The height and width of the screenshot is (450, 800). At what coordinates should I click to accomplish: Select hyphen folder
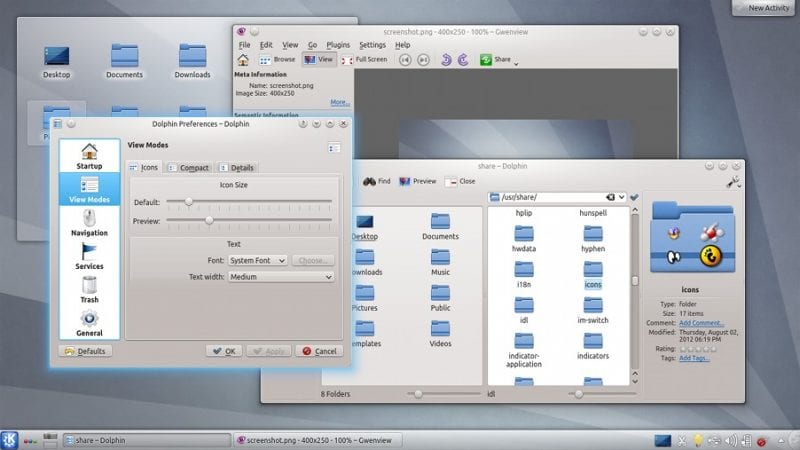tap(593, 239)
